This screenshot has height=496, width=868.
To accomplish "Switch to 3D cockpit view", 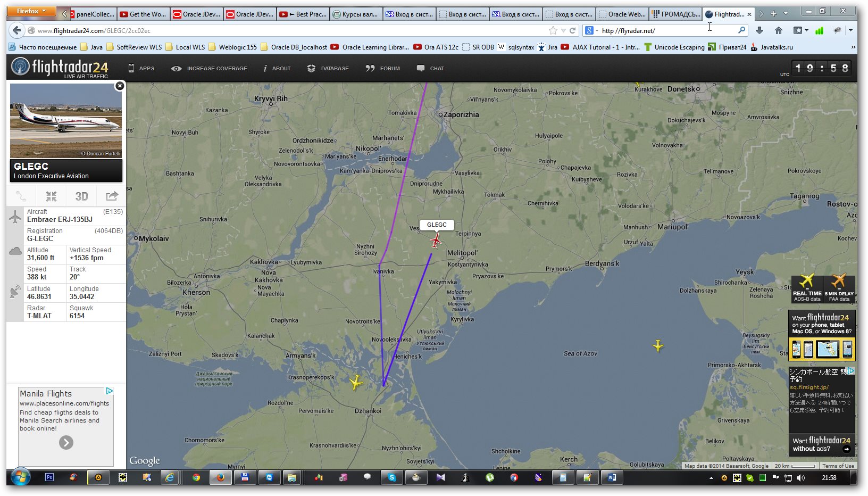I will (81, 196).
